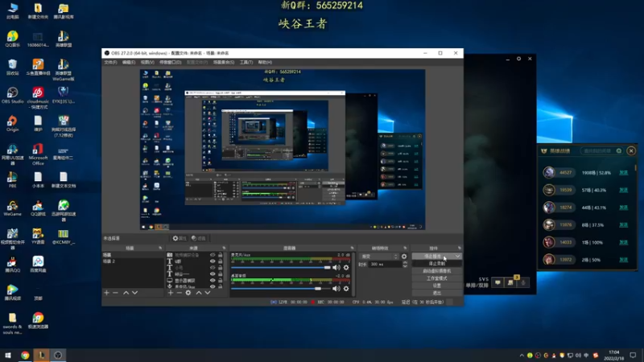Pop out the Sources dock panel

[x=224, y=248]
